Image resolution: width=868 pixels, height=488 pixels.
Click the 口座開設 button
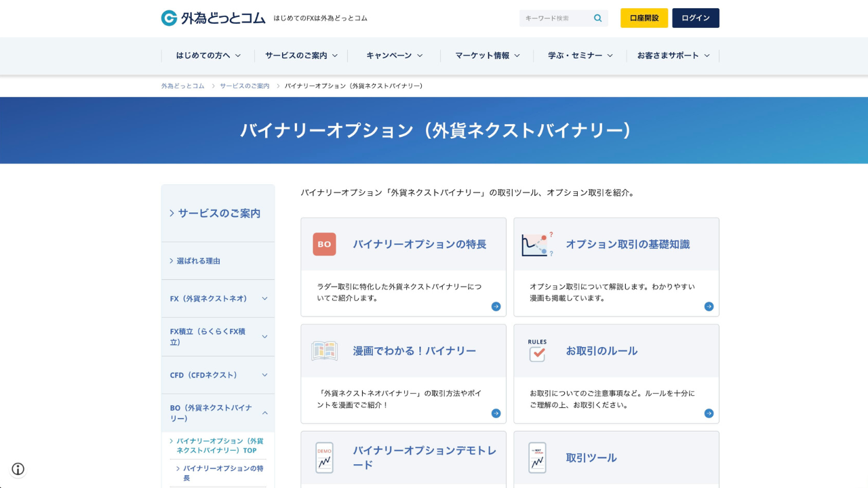pos(644,18)
